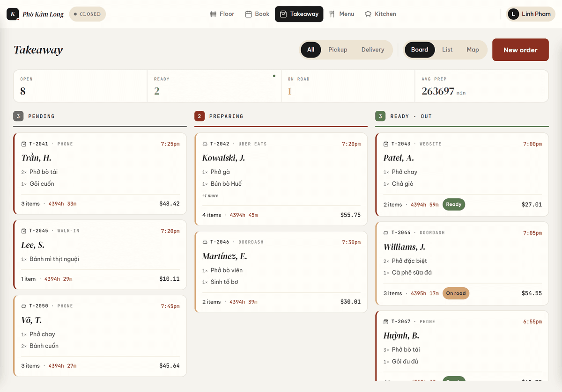Open order card for Lee, S.
The image size is (562, 392).
[x=100, y=254]
